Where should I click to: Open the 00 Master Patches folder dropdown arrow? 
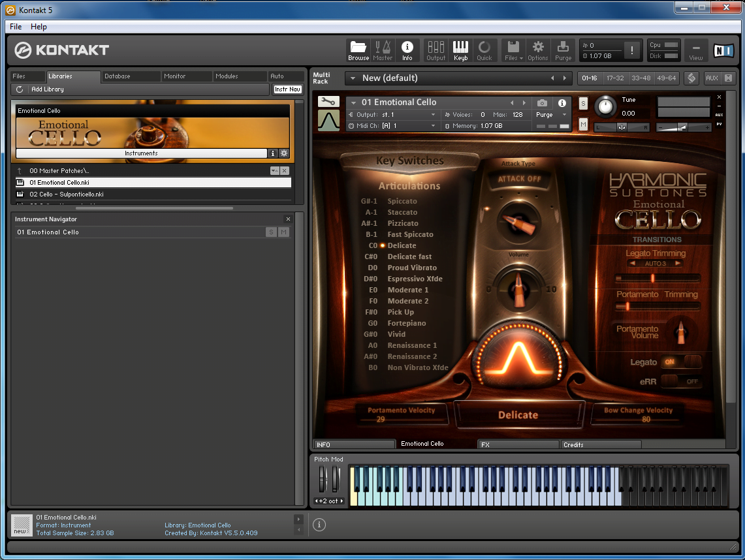pyautogui.click(x=275, y=170)
